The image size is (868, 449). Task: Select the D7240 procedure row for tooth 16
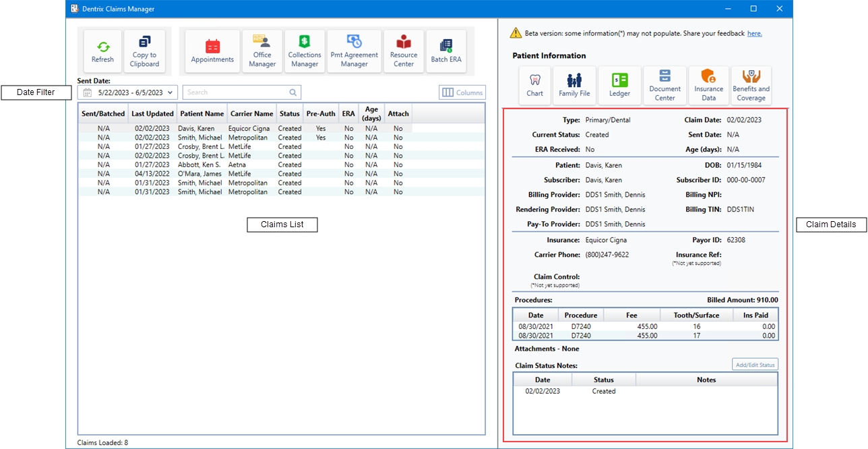pyautogui.click(x=646, y=326)
